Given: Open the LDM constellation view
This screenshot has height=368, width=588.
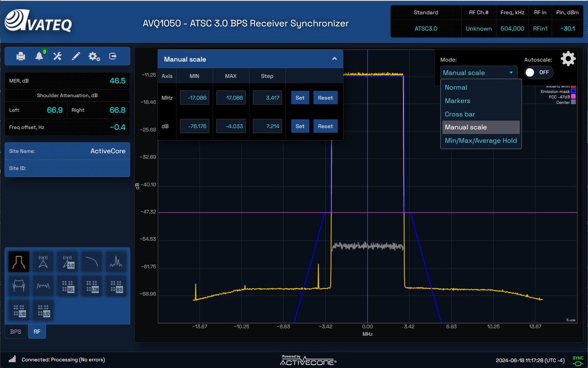Looking at the screenshot, I should pos(92,286).
